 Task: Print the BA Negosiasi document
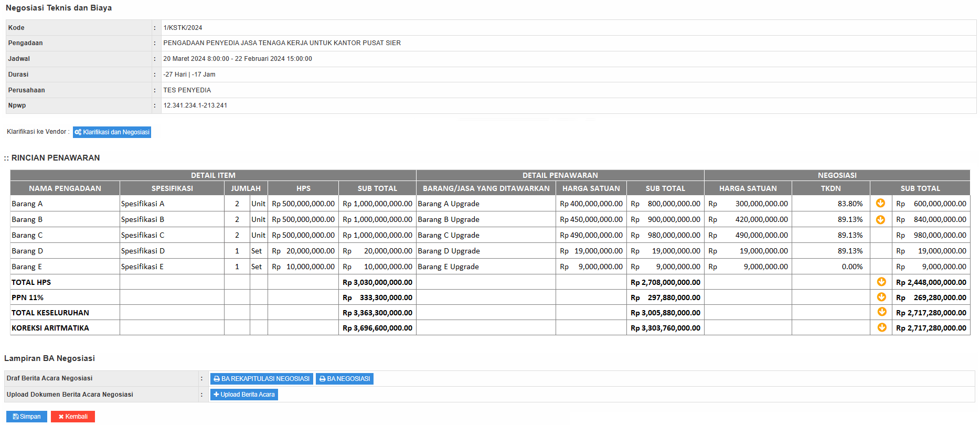[344, 379]
